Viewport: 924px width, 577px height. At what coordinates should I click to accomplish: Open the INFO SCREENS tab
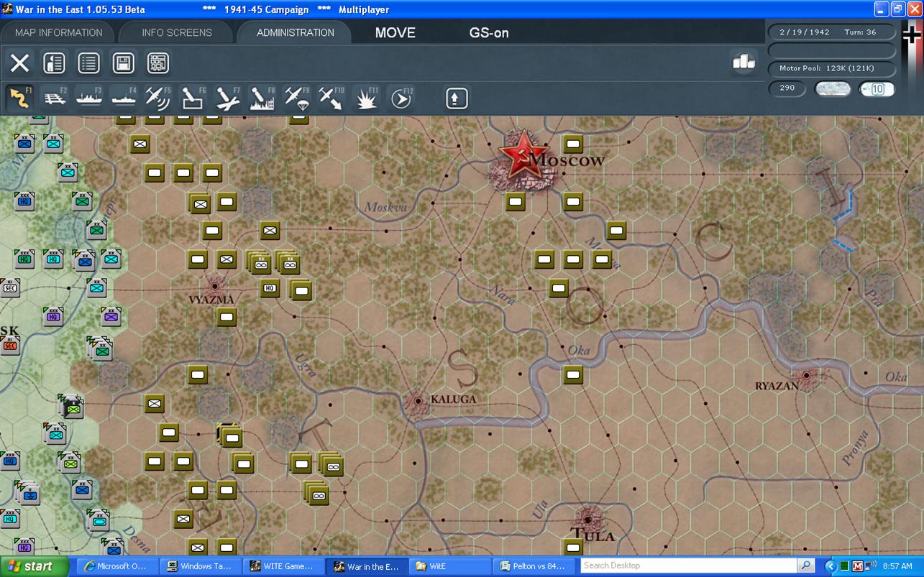coord(176,32)
